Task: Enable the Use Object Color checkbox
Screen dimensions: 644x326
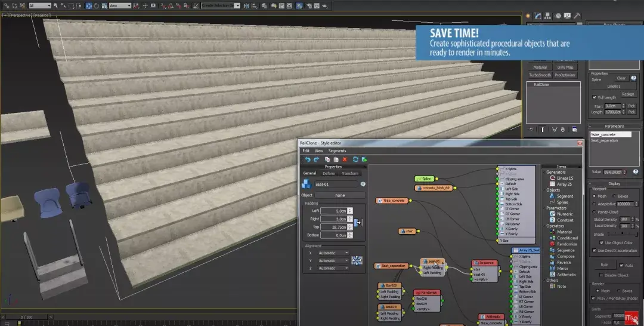Action: tap(600, 242)
